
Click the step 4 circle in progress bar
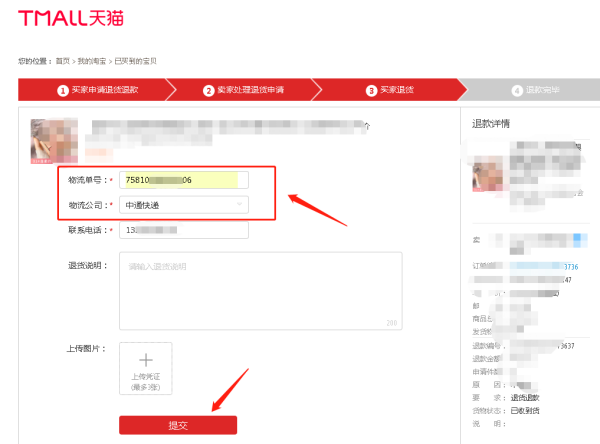517,90
